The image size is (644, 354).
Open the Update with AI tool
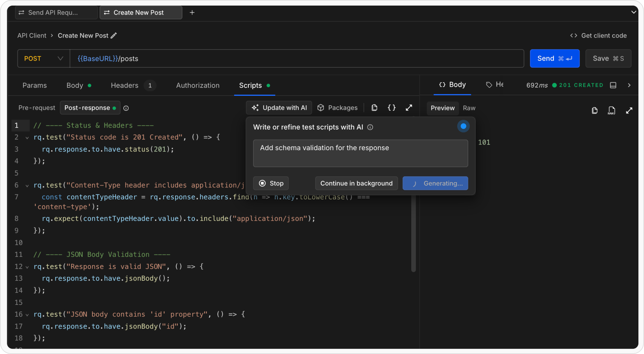(x=279, y=108)
